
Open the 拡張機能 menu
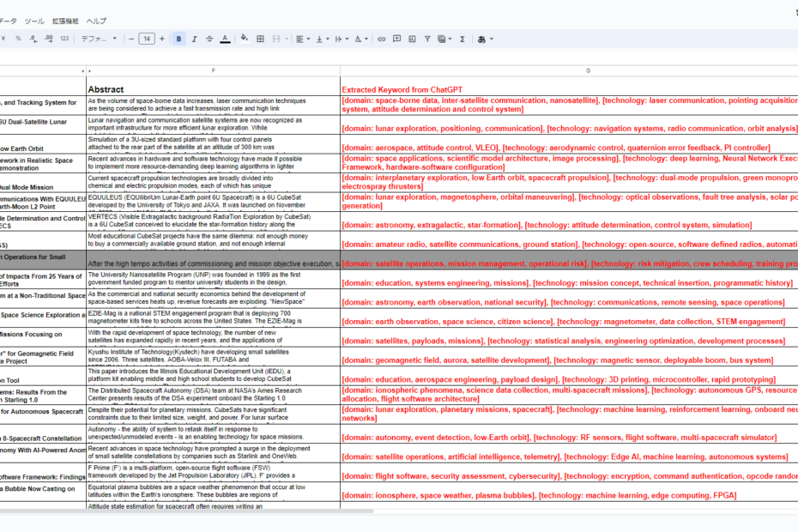point(65,21)
